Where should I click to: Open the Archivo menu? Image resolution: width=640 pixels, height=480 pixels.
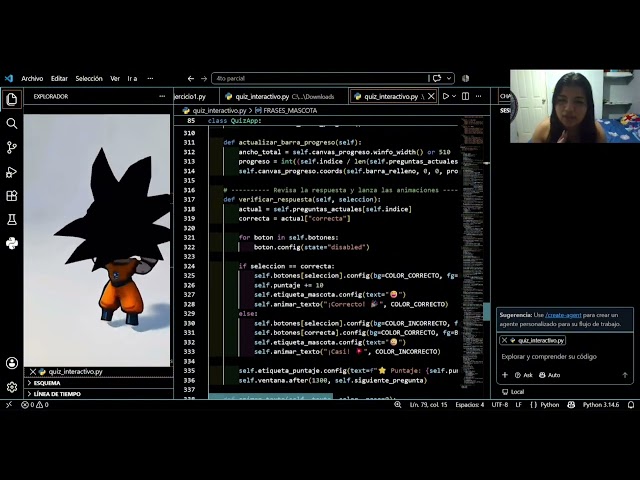(x=32, y=78)
